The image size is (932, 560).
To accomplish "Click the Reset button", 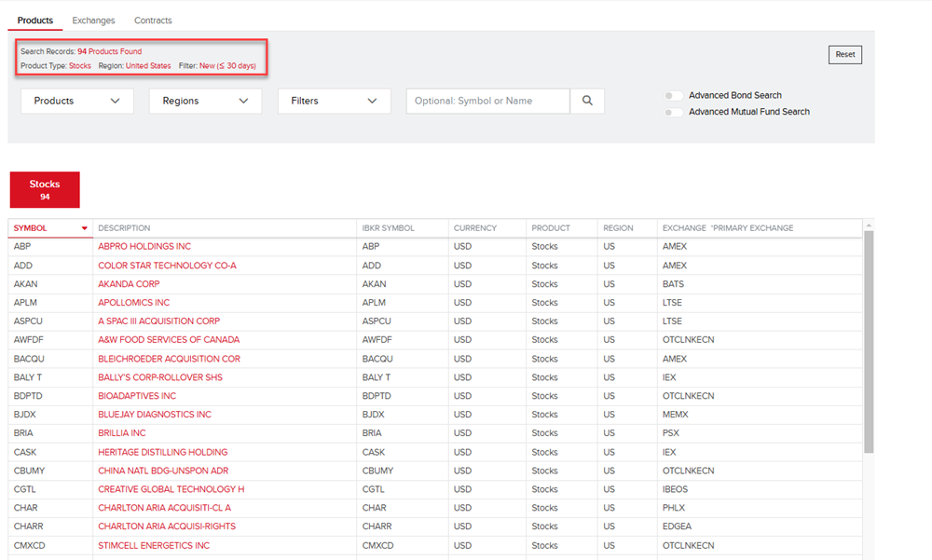I will click(x=845, y=55).
